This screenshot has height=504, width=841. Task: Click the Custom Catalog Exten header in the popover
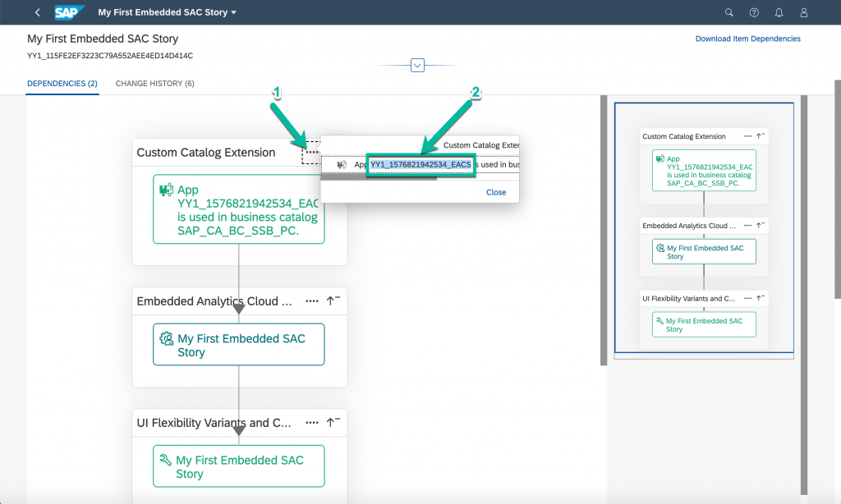coord(481,145)
